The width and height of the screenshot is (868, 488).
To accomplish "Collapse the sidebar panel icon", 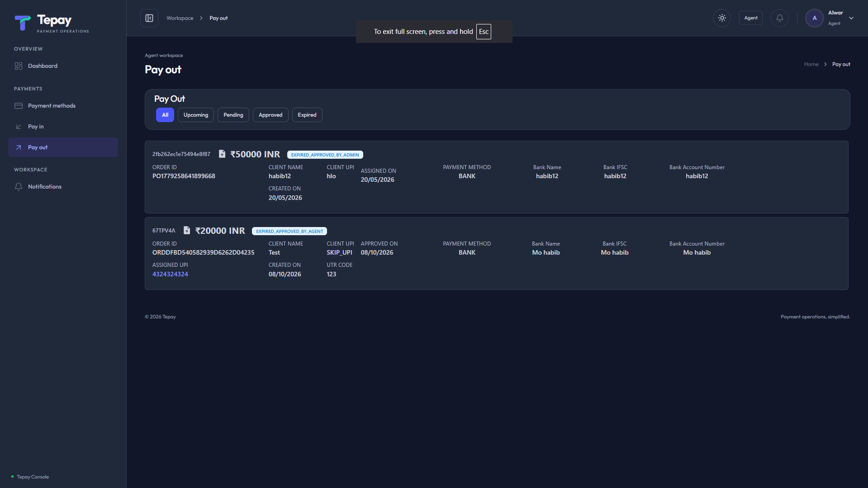I will click(x=149, y=18).
